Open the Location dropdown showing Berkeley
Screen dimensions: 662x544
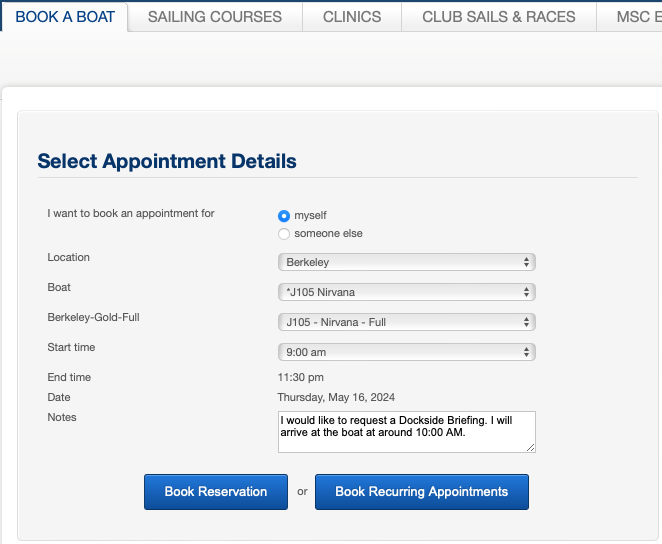(406, 262)
